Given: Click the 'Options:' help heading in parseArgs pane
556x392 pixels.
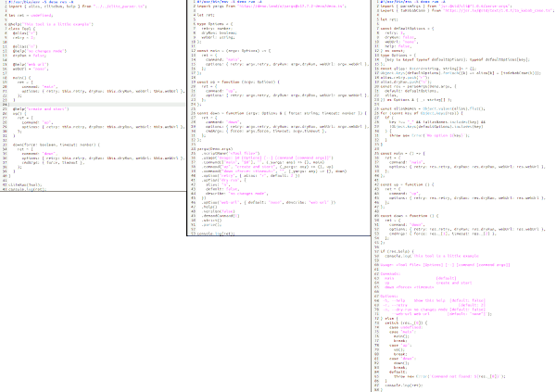Looking at the screenshot, I should coord(389,296).
